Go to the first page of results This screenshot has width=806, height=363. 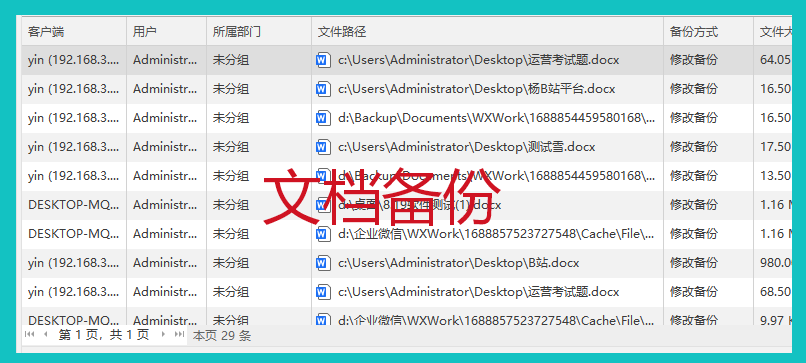click(x=30, y=335)
